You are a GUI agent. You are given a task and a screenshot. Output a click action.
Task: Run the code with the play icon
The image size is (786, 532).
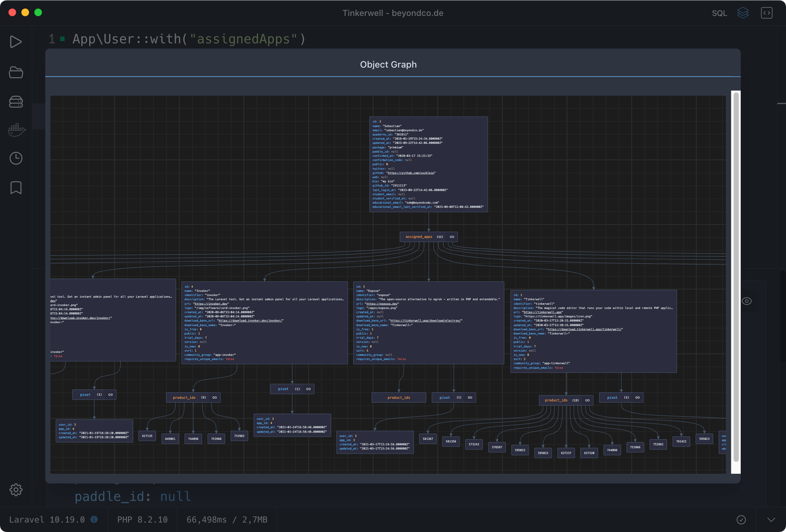click(x=16, y=42)
